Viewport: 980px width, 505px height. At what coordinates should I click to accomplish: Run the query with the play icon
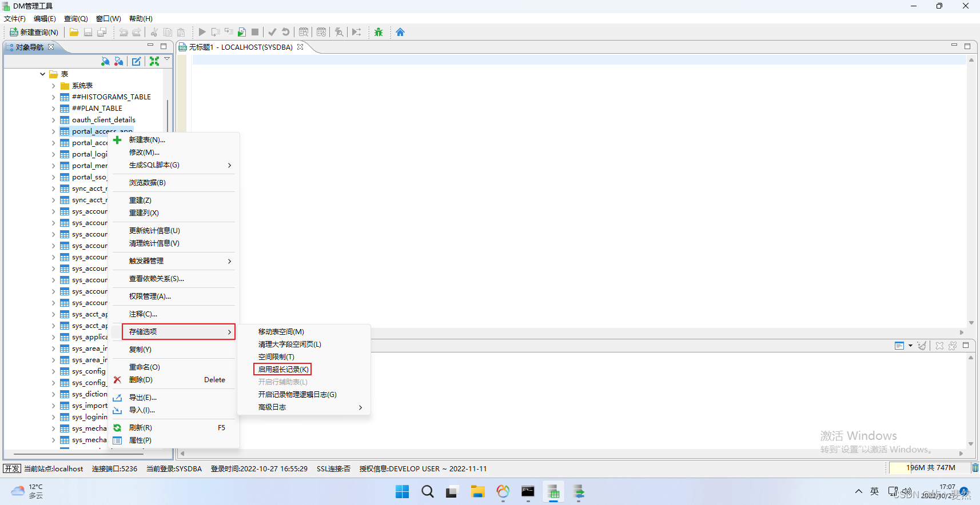click(x=202, y=32)
